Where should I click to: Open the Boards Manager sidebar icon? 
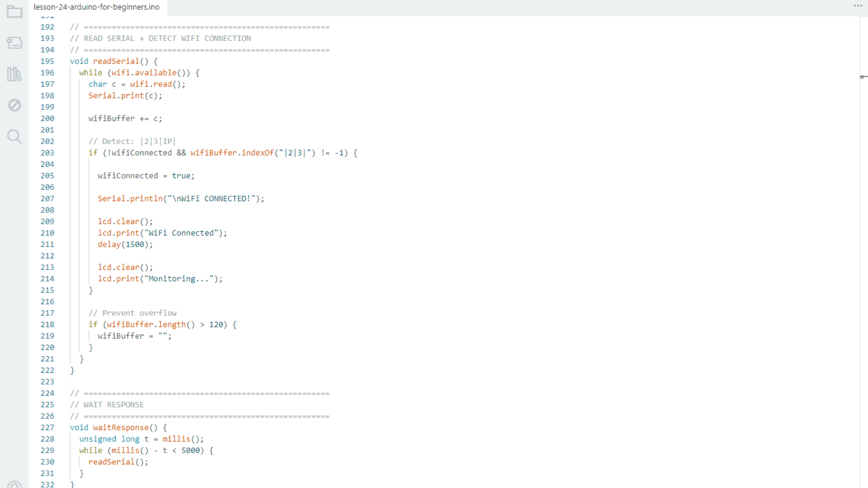[x=14, y=43]
